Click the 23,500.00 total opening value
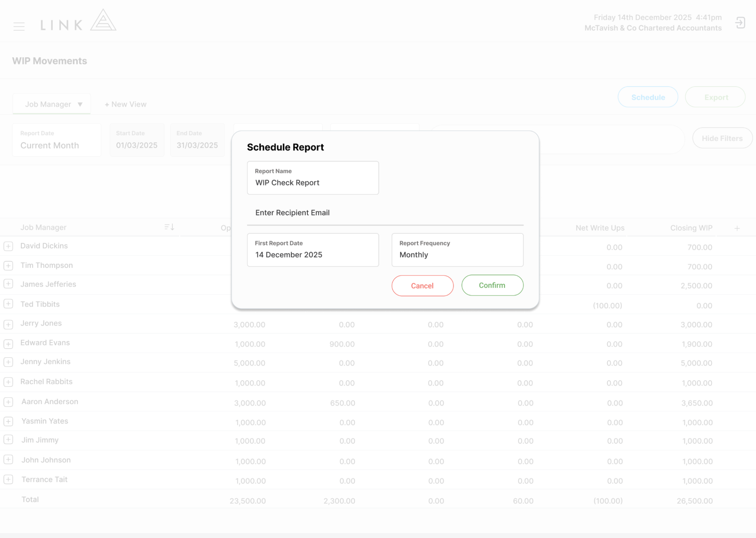Image resolution: width=756 pixels, height=538 pixels. point(247,501)
